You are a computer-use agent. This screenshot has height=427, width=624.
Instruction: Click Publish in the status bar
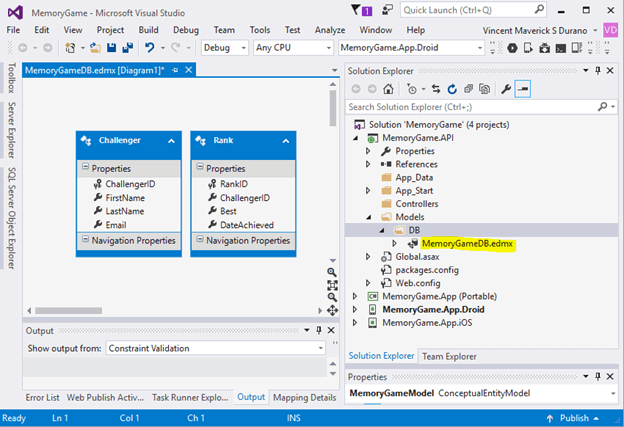[x=573, y=418]
